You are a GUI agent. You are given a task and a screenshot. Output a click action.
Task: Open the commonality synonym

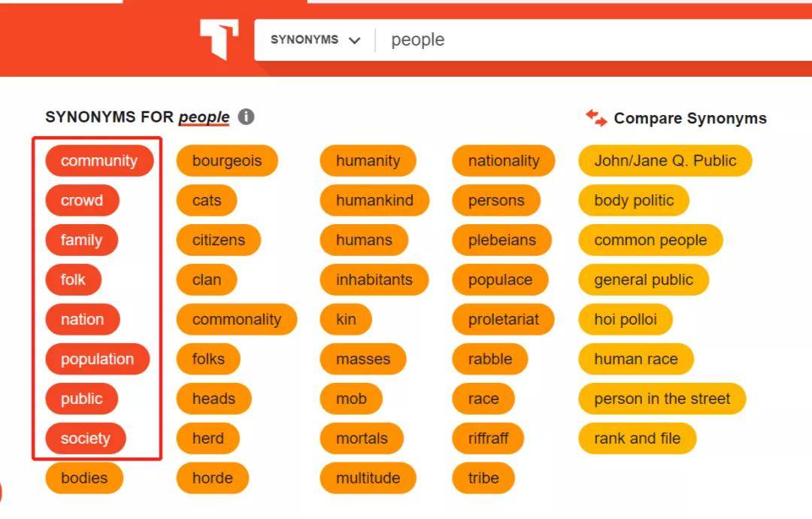(x=237, y=319)
